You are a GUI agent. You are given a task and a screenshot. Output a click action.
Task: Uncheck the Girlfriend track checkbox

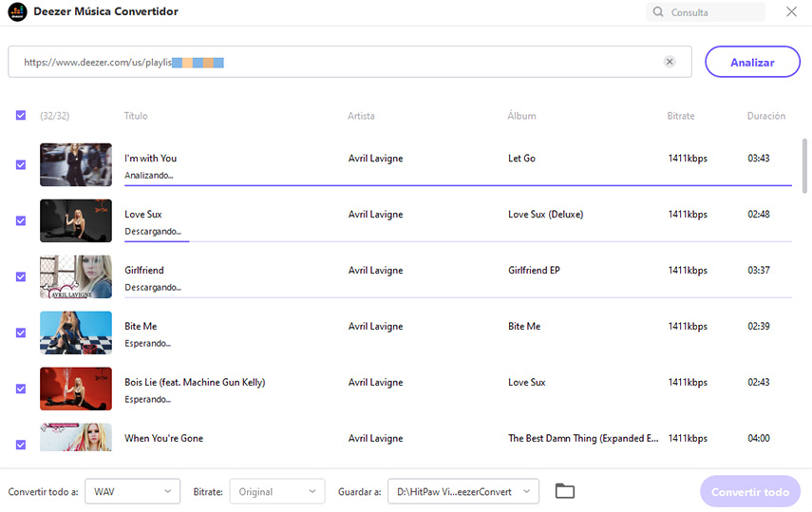(21, 276)
